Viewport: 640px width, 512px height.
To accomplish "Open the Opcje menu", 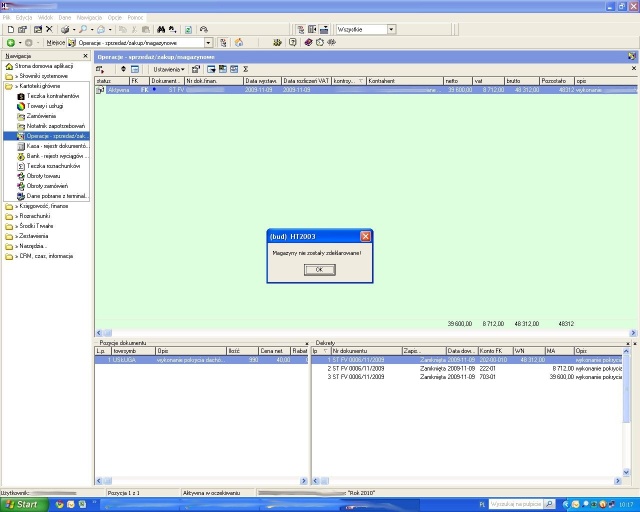I will [115, 18].
